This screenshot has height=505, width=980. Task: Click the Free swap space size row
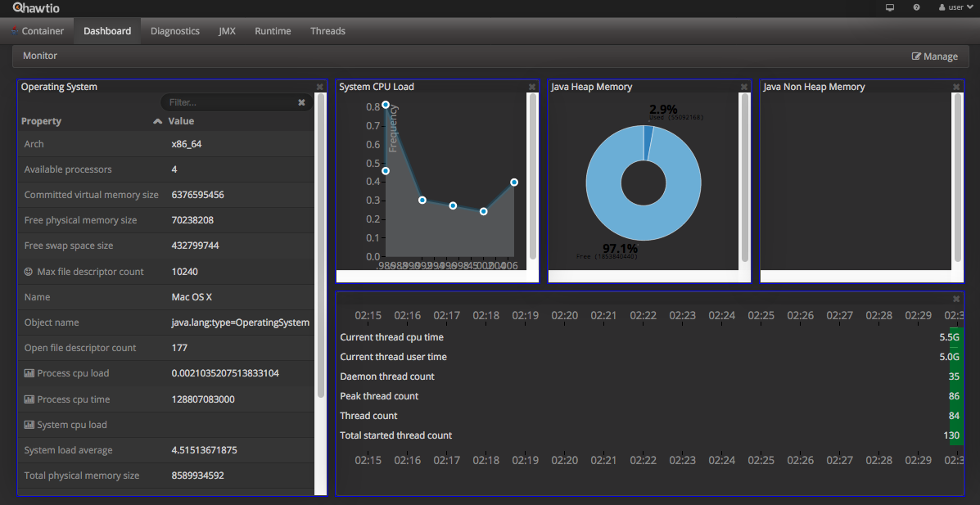(x=165, y=246)
